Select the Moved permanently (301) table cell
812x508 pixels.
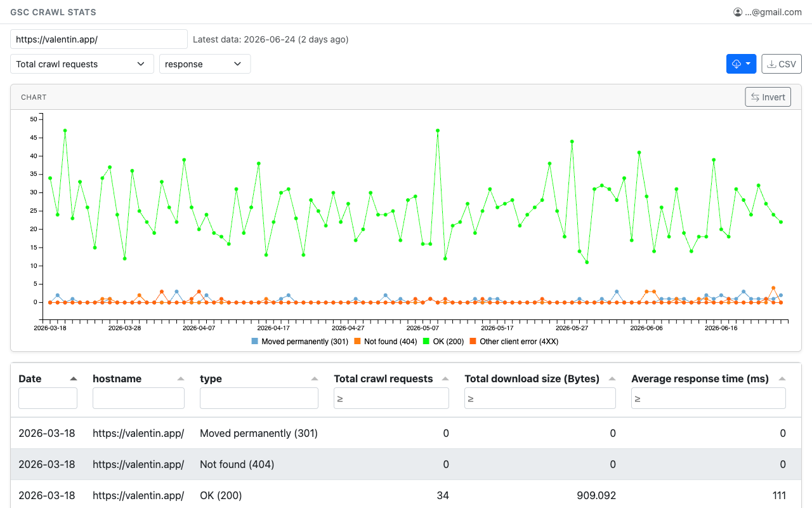[x=259, y=433]
